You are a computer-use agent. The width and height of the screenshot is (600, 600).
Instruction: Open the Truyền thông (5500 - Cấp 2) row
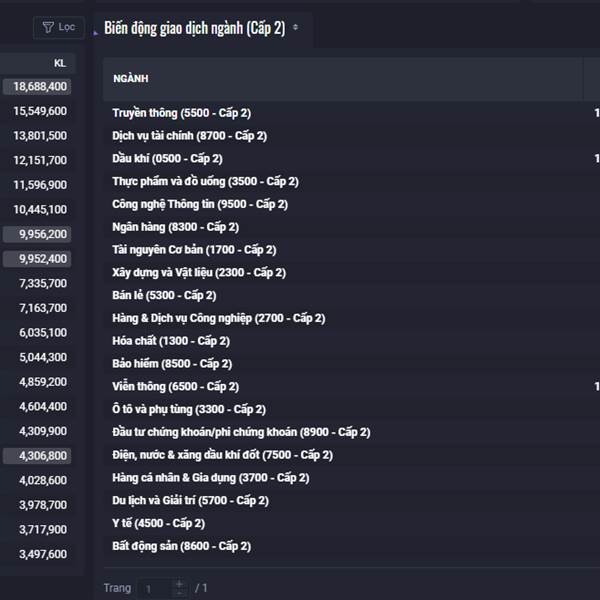[x=352, y=113]
